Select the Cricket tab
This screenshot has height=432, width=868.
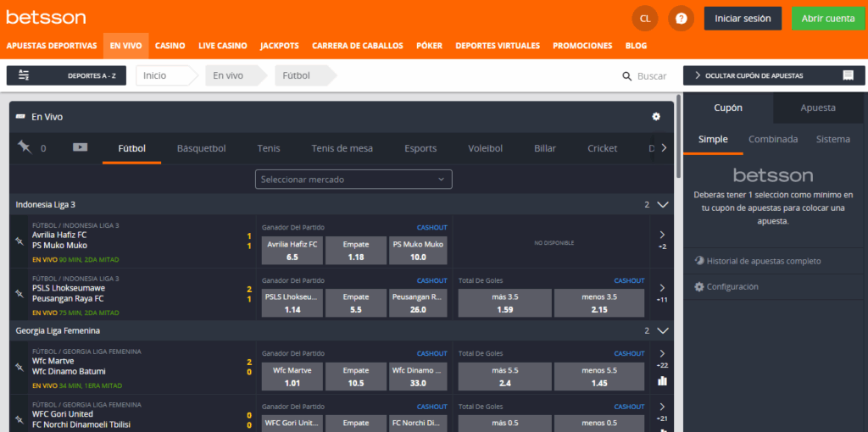(x=603, y=148)
